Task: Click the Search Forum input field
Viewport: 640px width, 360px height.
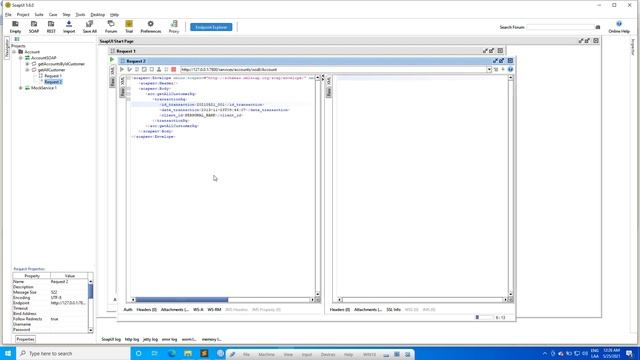Action: pos(560,27)
